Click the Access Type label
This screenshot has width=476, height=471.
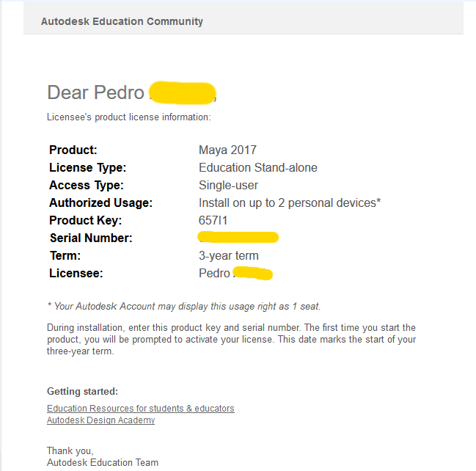pos(86,185)
